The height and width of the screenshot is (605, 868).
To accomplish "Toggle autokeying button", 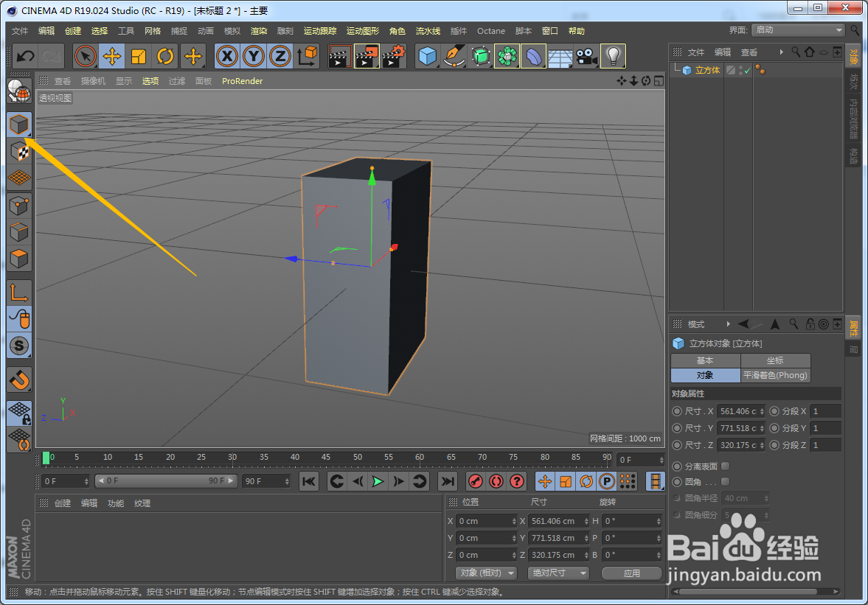I will [x=496, y=481].
